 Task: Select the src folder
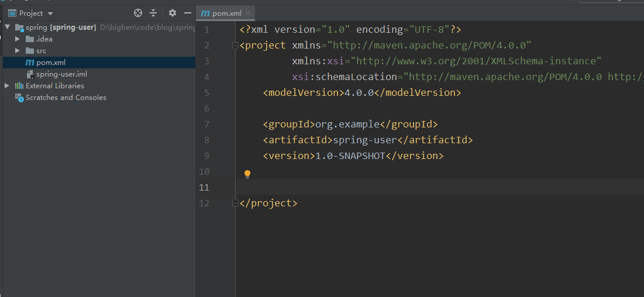41,51
